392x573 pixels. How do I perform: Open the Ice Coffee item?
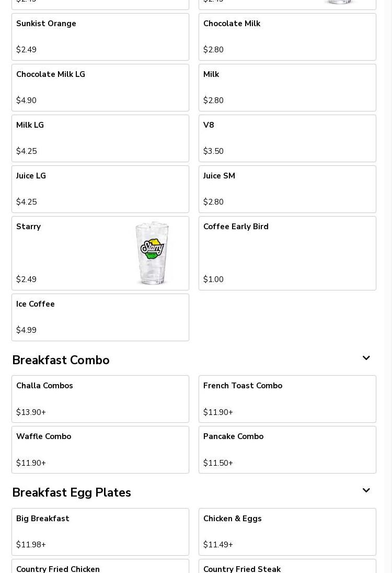point(100,318)
